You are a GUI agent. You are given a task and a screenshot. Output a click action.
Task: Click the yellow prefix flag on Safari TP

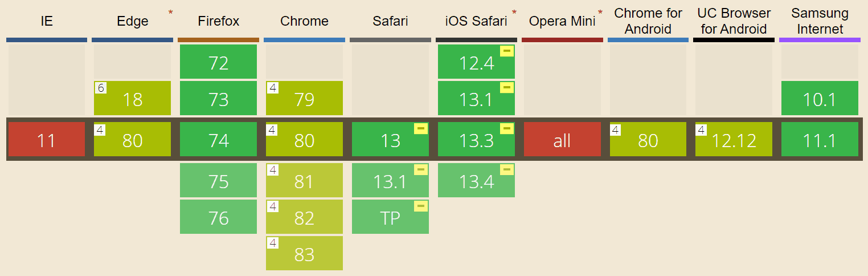(x=421, y=206)
